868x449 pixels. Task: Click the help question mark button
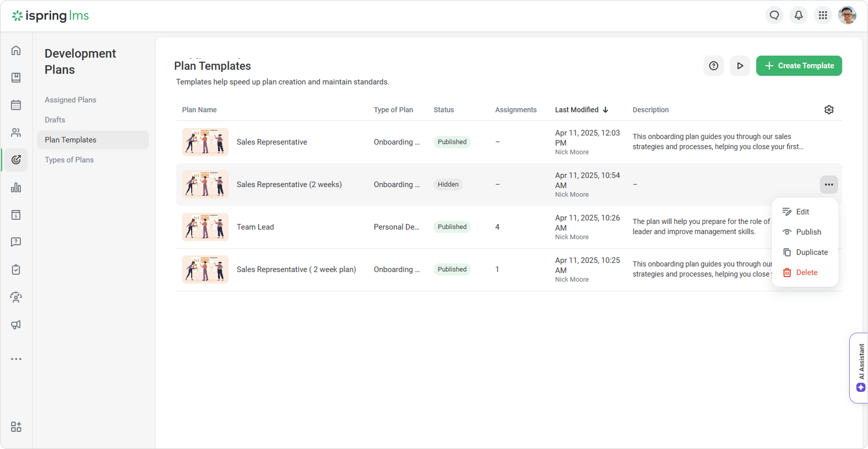713,66
